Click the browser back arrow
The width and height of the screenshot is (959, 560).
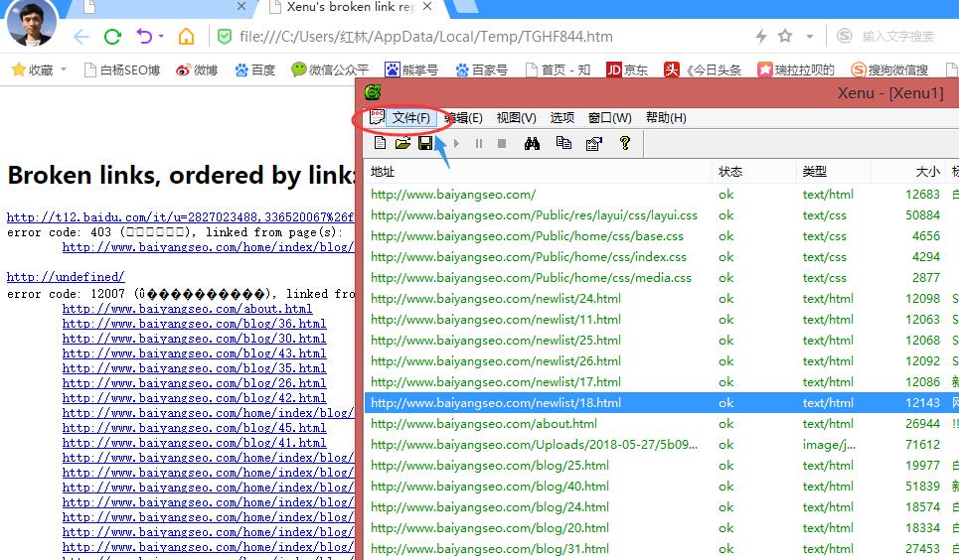(x=81, y=37)
